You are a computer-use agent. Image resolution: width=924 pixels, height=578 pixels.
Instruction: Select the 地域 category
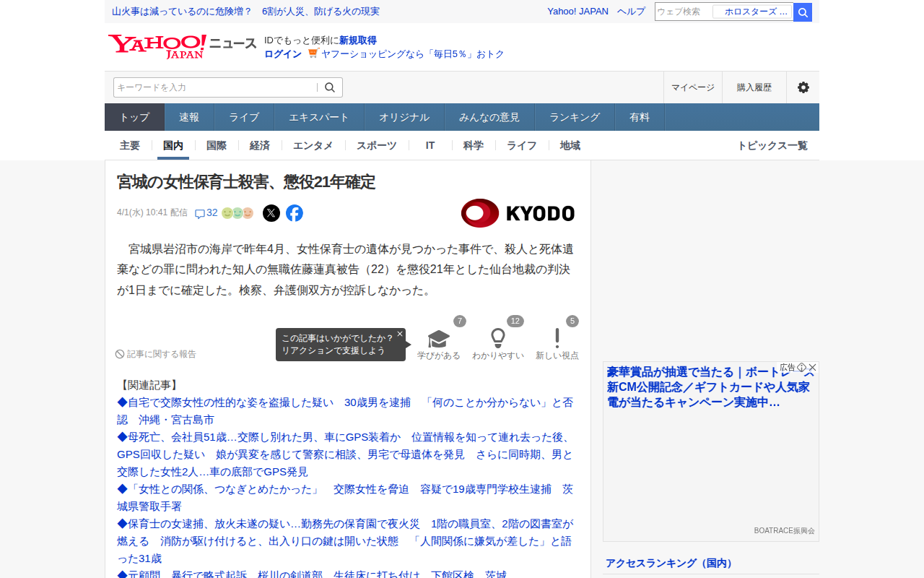[x=570, y=145]
